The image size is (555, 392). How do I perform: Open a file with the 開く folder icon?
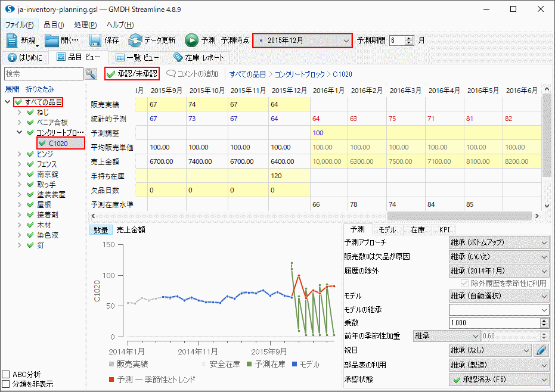pyautogui.click(x=52, y=41)
